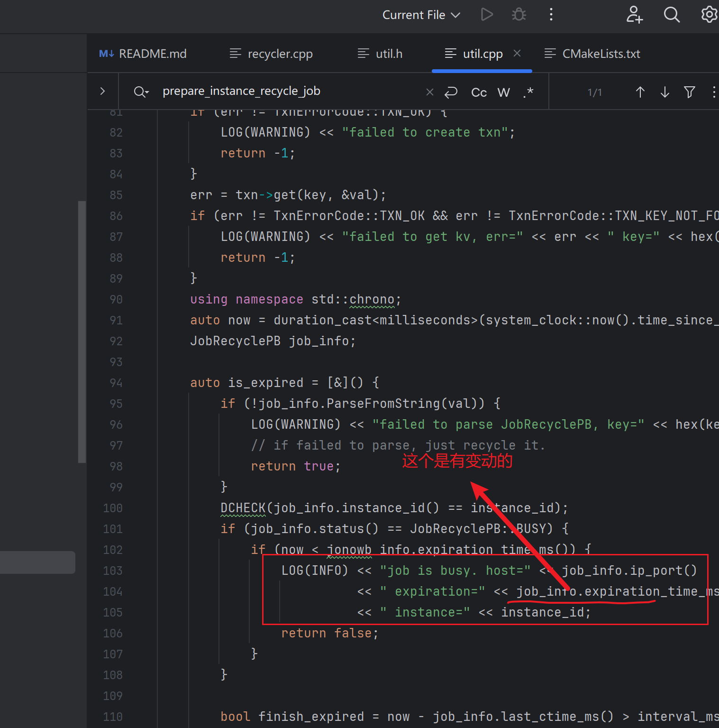
Task: Open Search Everywhere magnifier icon
Action: coord(672,15)
